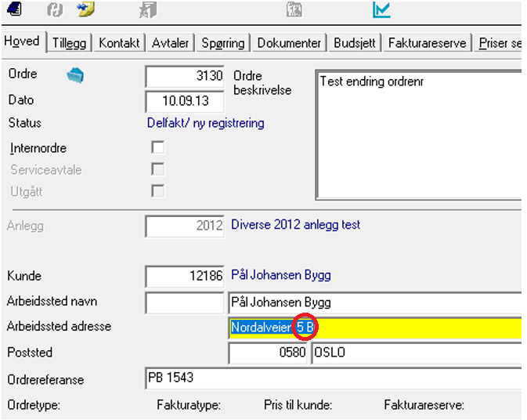Toggle the Utgått checkbox
Image resolution: width=527 pixels, height=420 pixels.
coord(158,191)
